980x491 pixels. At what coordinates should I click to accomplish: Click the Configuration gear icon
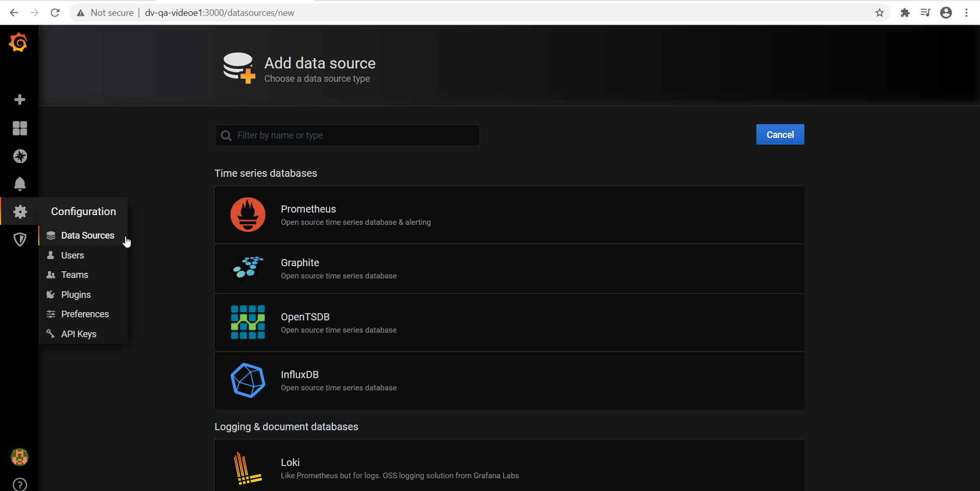[20, 212]
